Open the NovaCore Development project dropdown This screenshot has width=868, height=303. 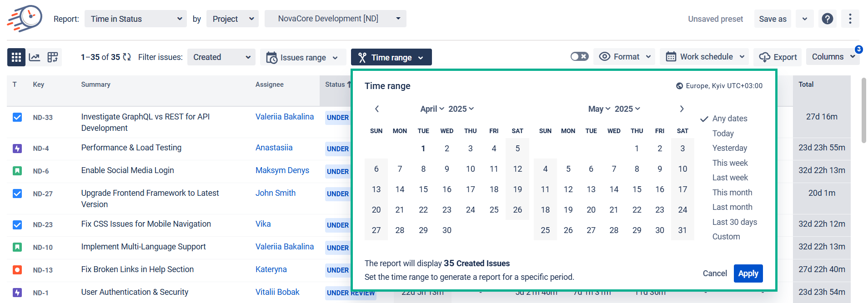tap(335, 19)
